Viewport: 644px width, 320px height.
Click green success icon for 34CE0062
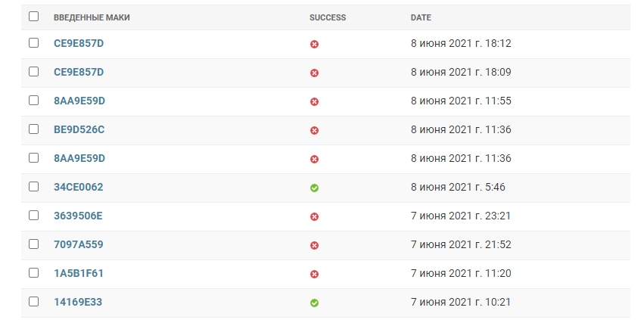click(x=315, y=188)
